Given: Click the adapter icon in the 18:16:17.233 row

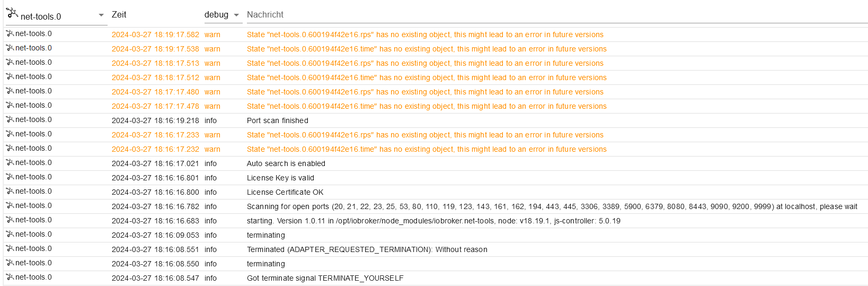Looking at the screenshot, I should point(10,134).
